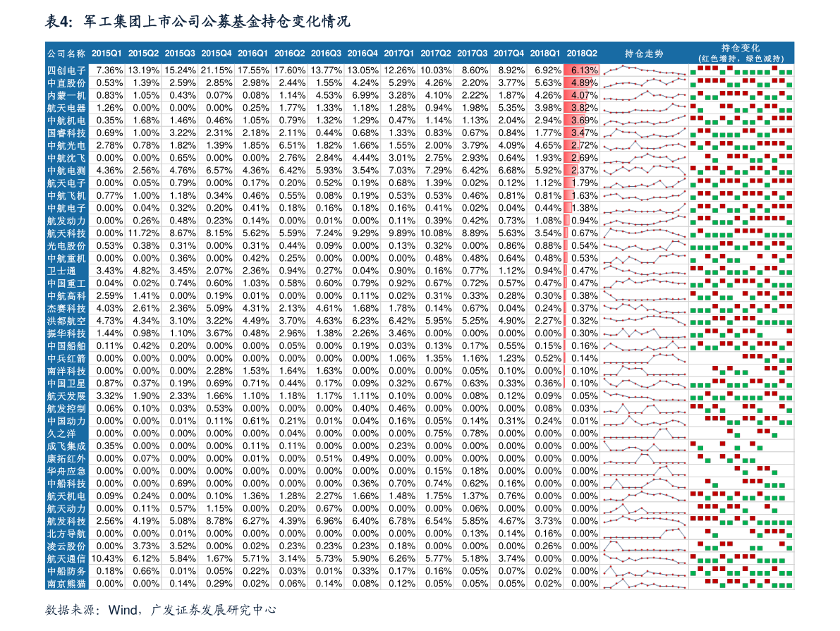Select the 2016Q2 column header
840x631 pixels.
289,54
